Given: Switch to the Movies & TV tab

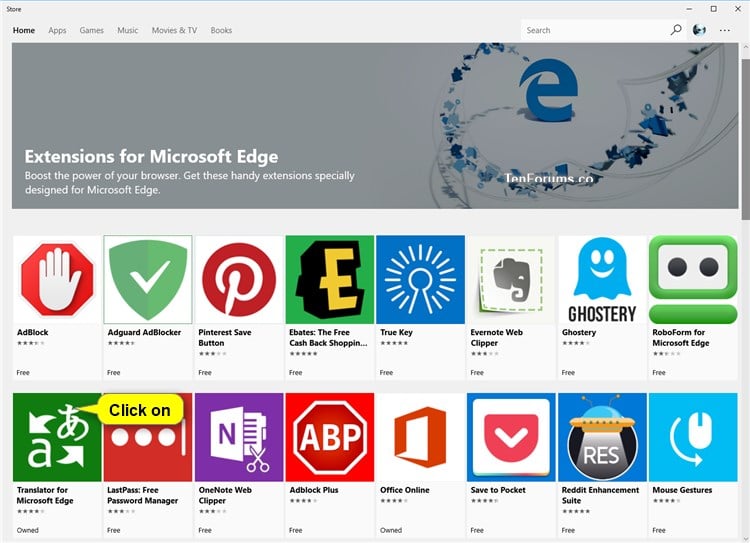Looking at the screenshot, I should [x=174, y=30].
